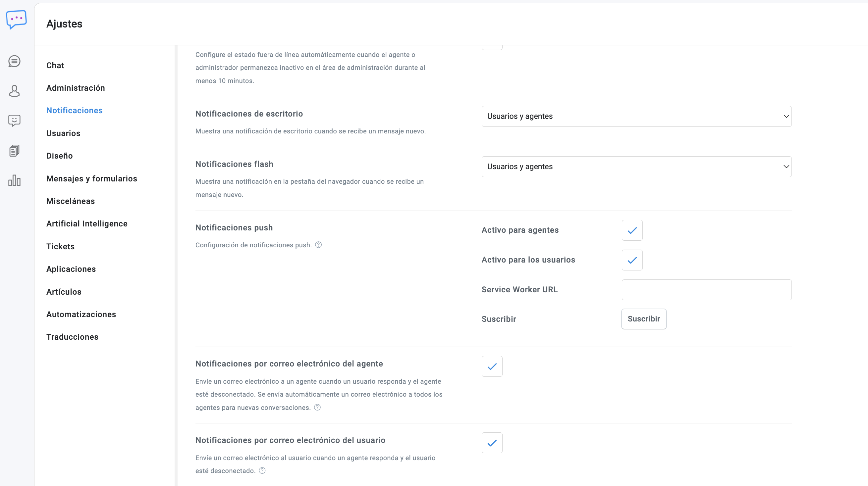
Task: Toggle user email notifications checkbox
Action: click(492, 443)
